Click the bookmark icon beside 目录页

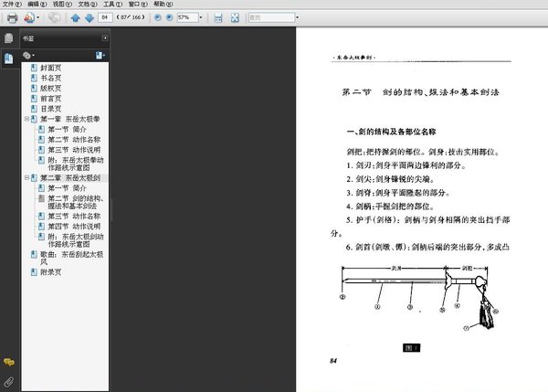[x=34, y=109]
